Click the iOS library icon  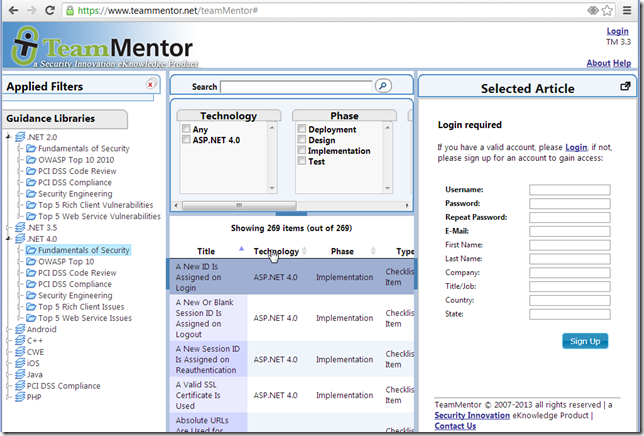pos(20,363)
